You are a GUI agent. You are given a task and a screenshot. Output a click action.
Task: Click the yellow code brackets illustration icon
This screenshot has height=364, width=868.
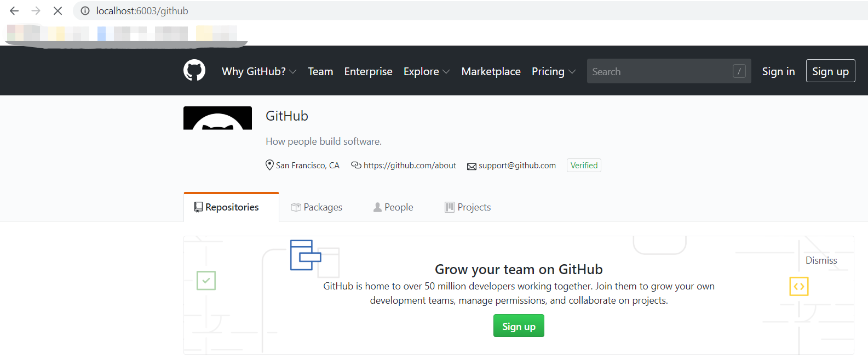tap(799, 286)
